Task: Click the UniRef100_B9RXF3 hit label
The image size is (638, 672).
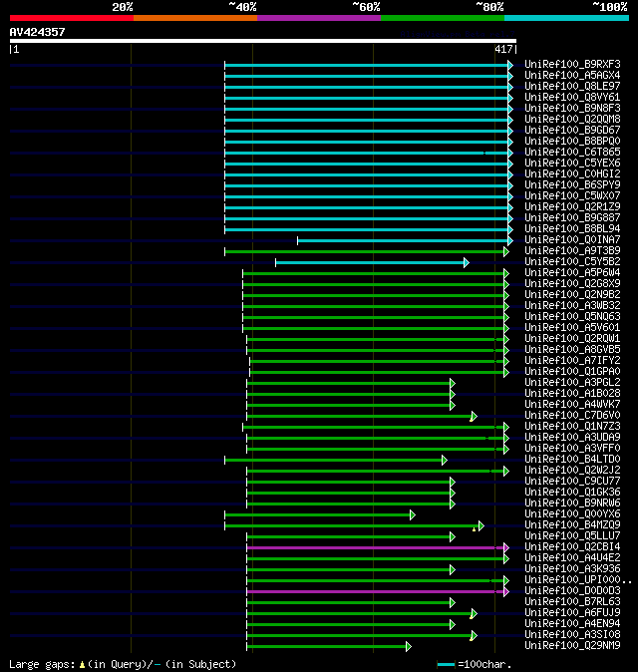Action: pyautogui.click(x=572, y=64)
